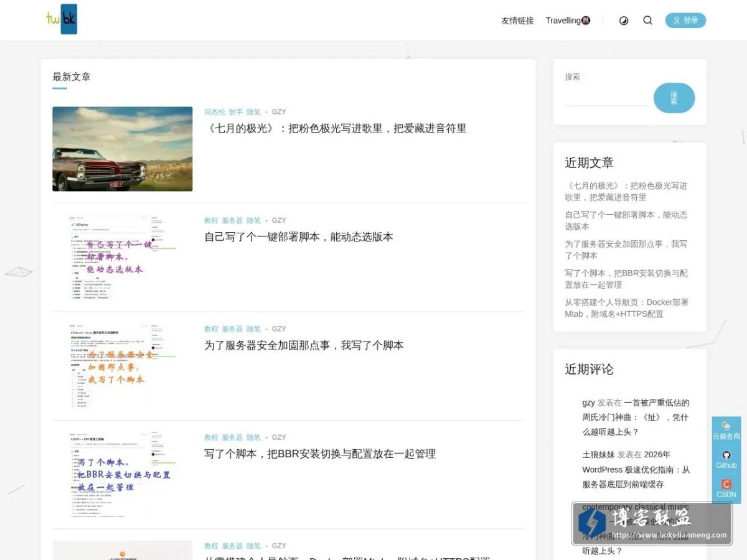Click the twbk site logo
The height and width of the screenshot is (560, 747).
click(x=62, y=19)
